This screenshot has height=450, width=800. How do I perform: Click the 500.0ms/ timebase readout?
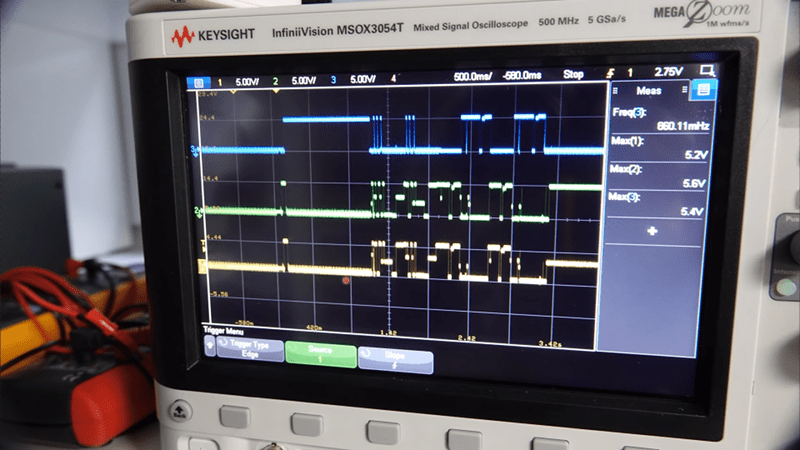coord(473,77)
